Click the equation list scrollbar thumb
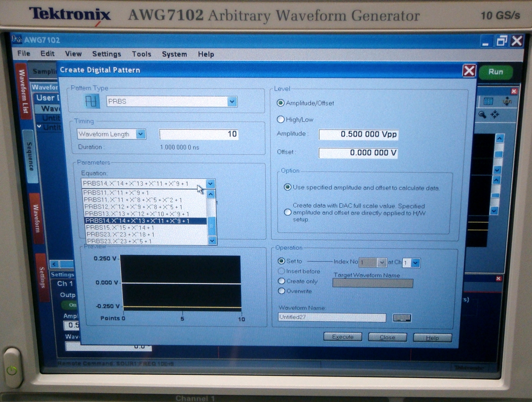Screen dimensions: 532x402 (x=211, y=225)
